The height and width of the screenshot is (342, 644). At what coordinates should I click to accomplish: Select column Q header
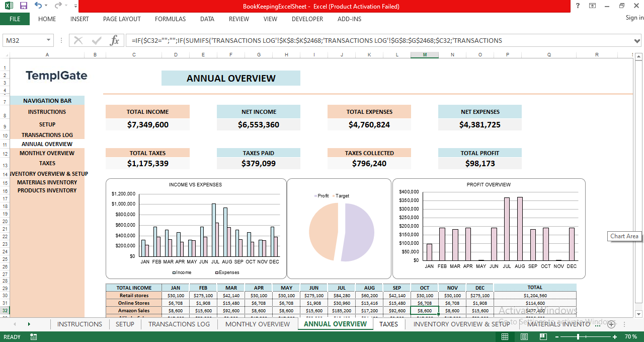point(549,54)
